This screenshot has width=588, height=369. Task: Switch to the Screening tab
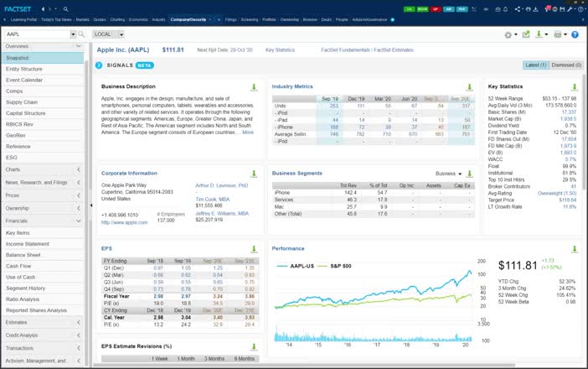(x=250, y=19)
